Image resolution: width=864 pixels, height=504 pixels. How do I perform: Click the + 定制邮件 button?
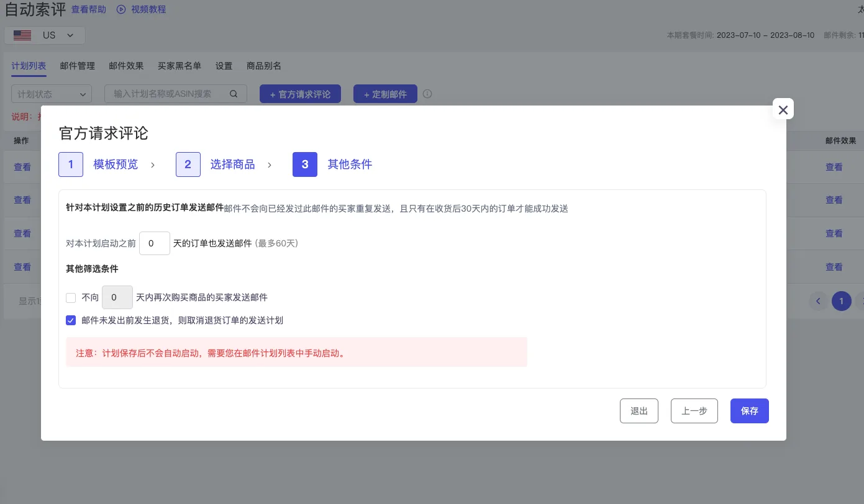[x=385, y=94]
